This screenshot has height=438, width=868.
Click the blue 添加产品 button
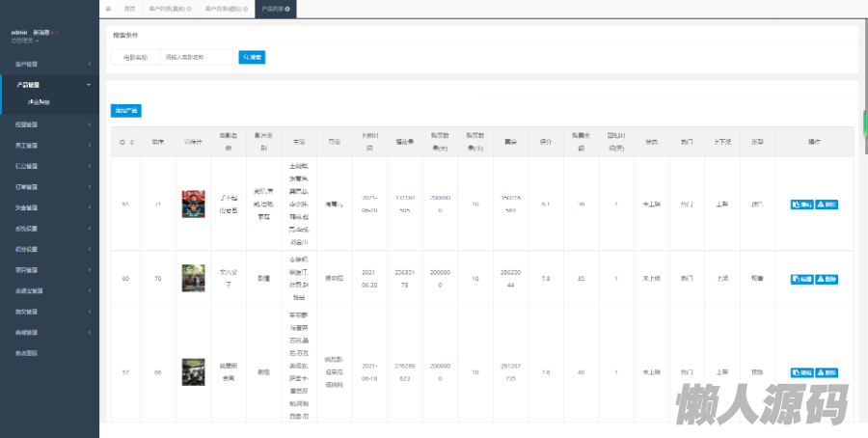point(125,111)
